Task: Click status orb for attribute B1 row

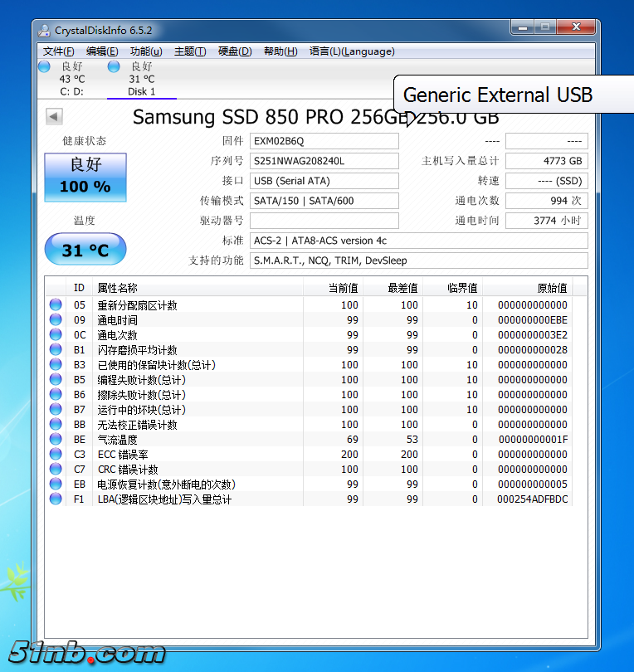Action: [x=56, y=350]
